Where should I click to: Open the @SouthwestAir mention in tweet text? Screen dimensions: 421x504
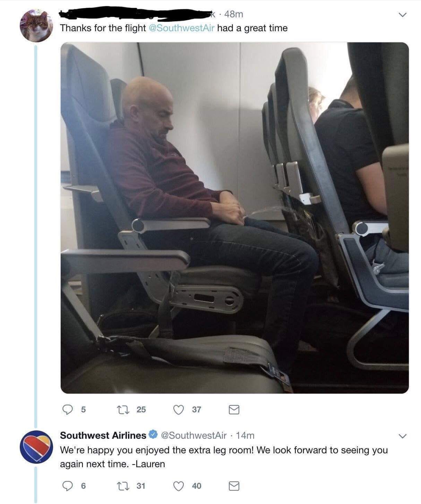tap(181, 28)
